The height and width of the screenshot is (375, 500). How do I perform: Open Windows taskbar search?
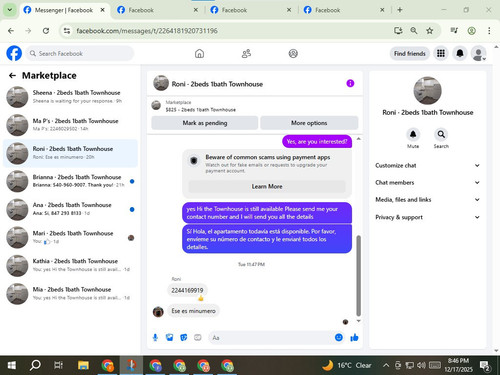pos(35,365)
